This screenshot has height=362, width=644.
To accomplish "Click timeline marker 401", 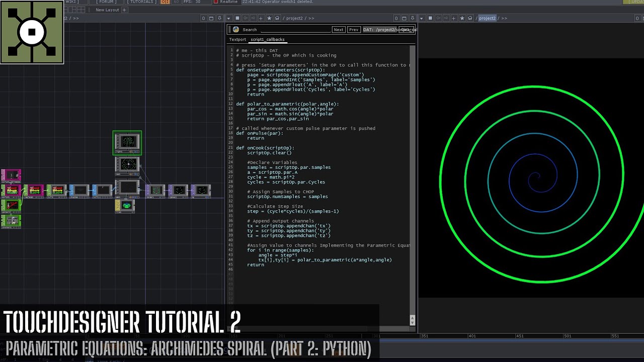I will 472,336.
